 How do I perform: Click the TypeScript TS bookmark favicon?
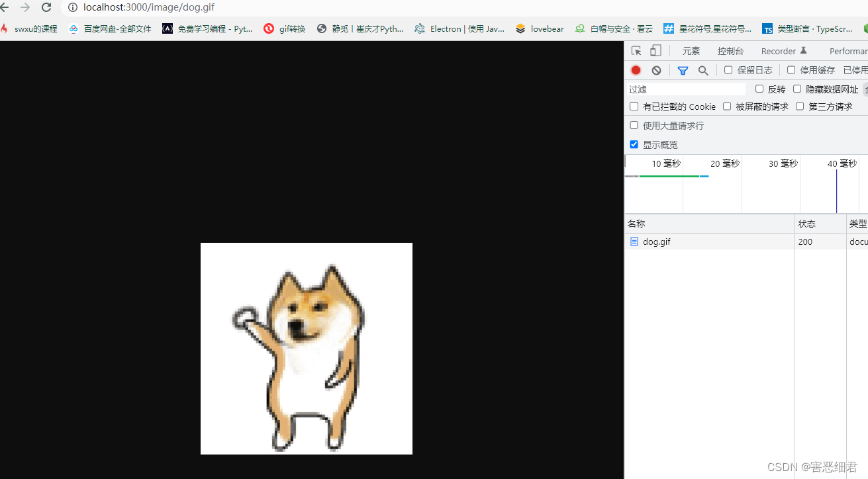[x=767, y=29]
